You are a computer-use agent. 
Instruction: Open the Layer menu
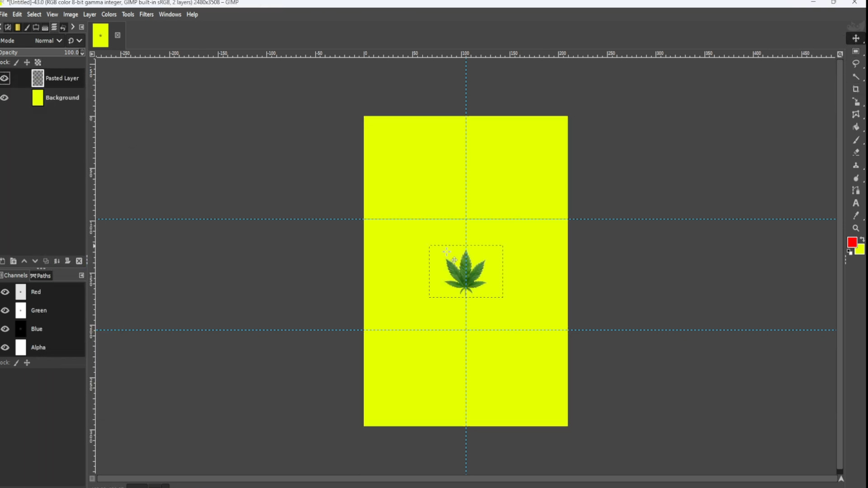pyautogui.click(x=90, y=14)
